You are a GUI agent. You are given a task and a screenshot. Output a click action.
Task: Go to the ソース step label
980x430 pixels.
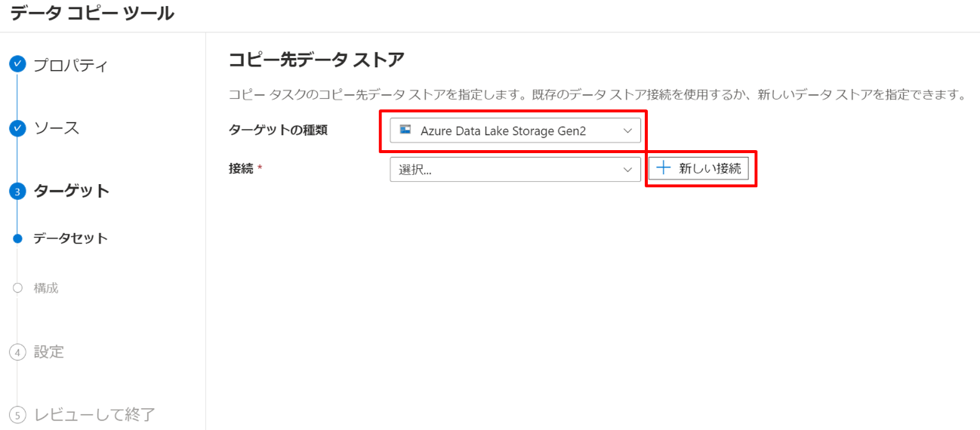click(57, 128)
